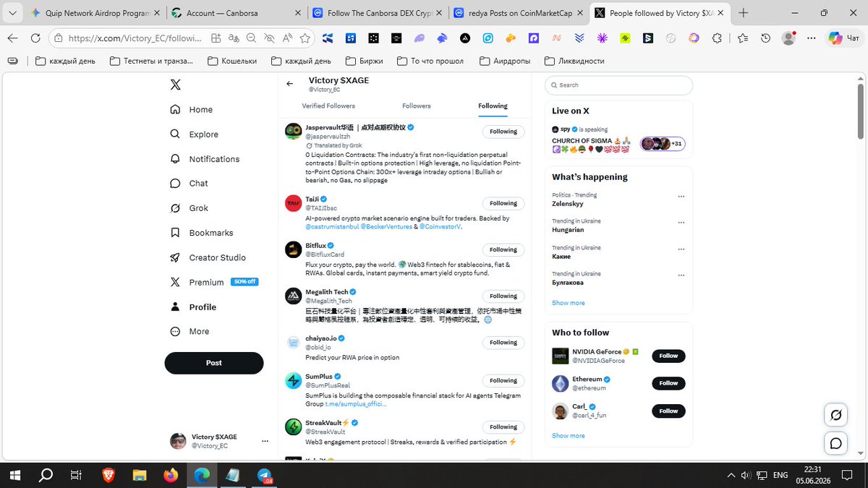Viewport: 868px width, 488px height.
Task: Open Биржи bookmarks folder
Action: click(365, 61)
